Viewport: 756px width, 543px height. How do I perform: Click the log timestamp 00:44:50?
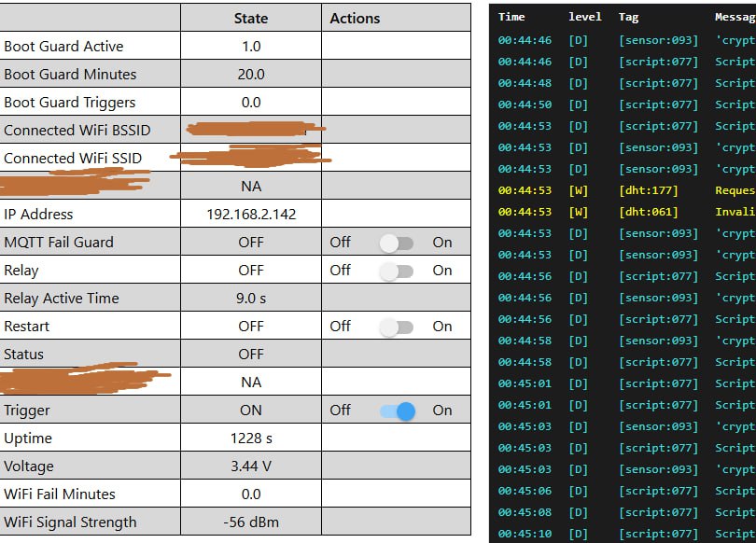pos(525,104)
